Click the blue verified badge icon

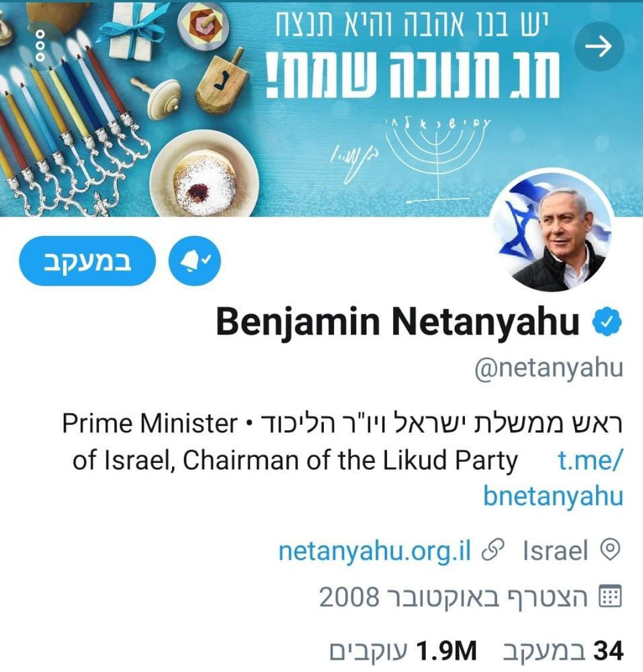point(607,323)
